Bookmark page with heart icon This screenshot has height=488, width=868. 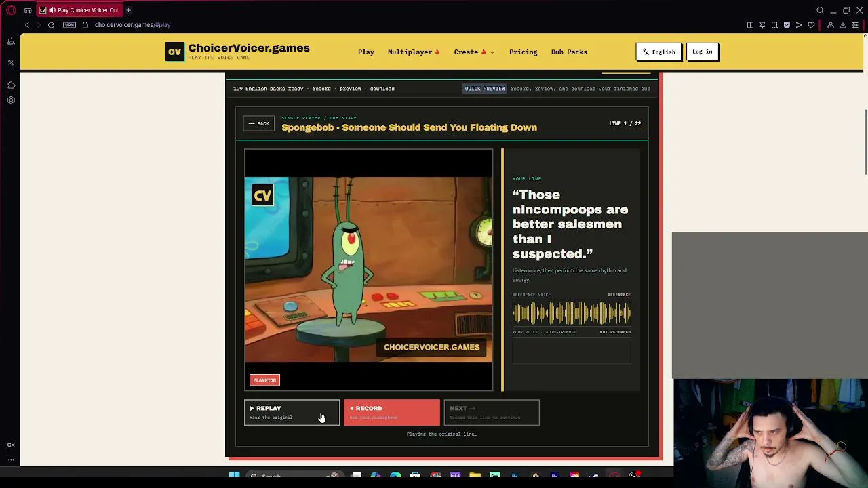coord(811,25)
